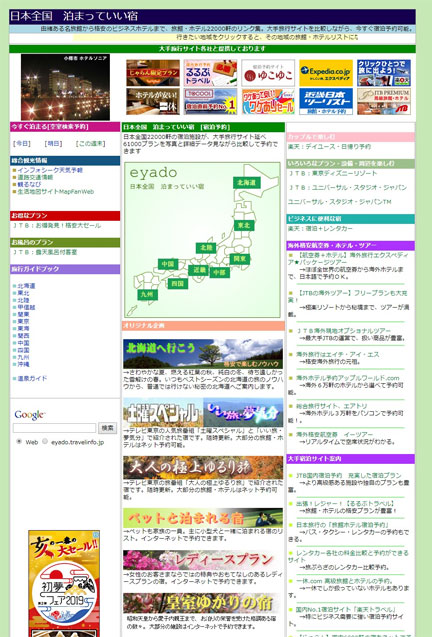Open the 一休 hotel banner

pos(153,102)
